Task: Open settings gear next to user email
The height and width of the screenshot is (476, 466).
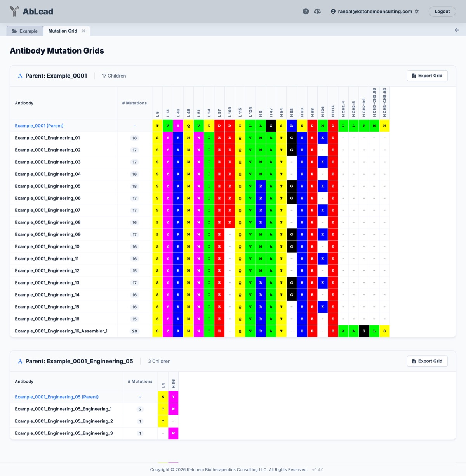Action: 417,12
